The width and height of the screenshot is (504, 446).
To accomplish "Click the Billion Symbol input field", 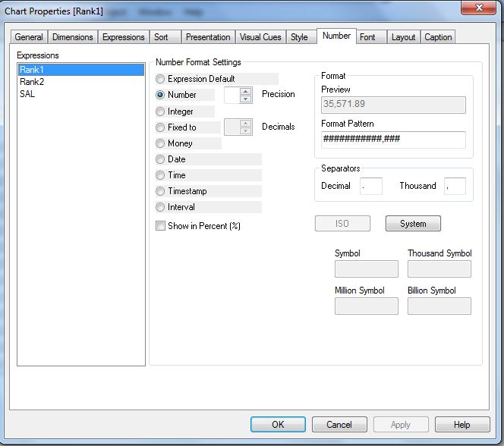I will (x=439, y=306).
